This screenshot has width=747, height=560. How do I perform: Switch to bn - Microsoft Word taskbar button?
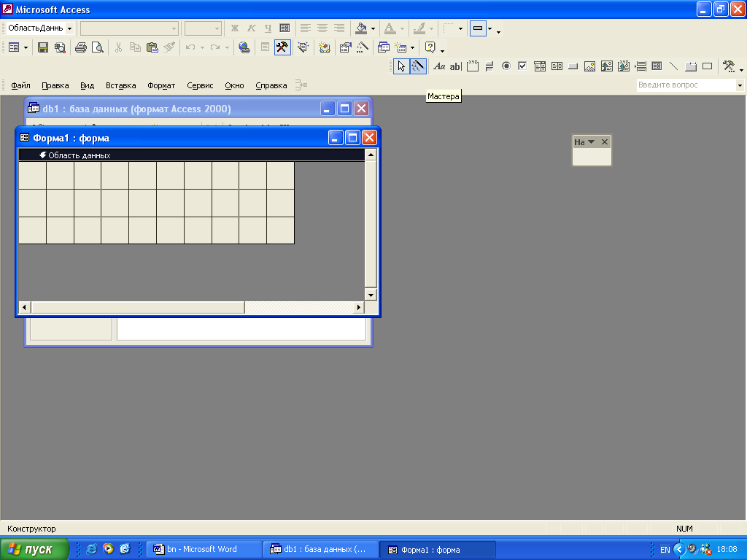[205, 549]
